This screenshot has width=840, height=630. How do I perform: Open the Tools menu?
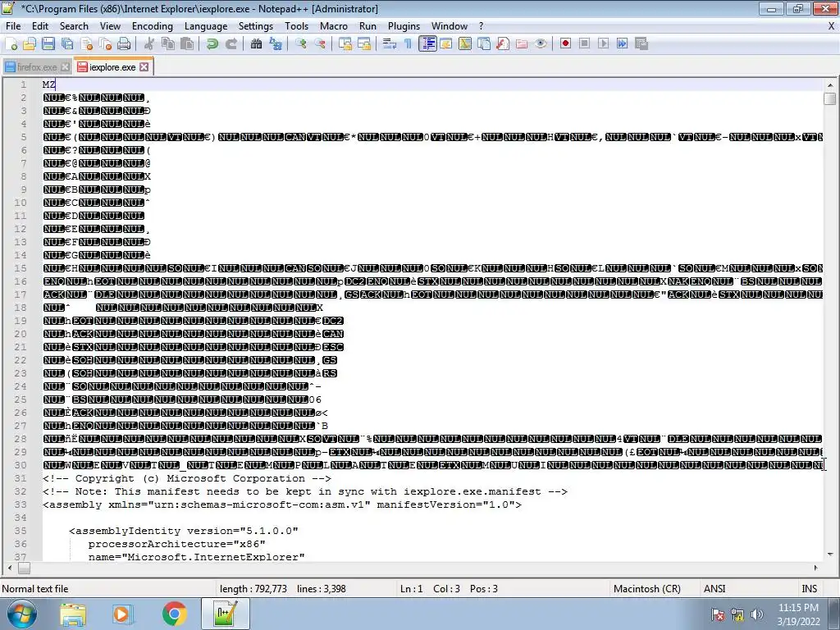tap(296, 26)
